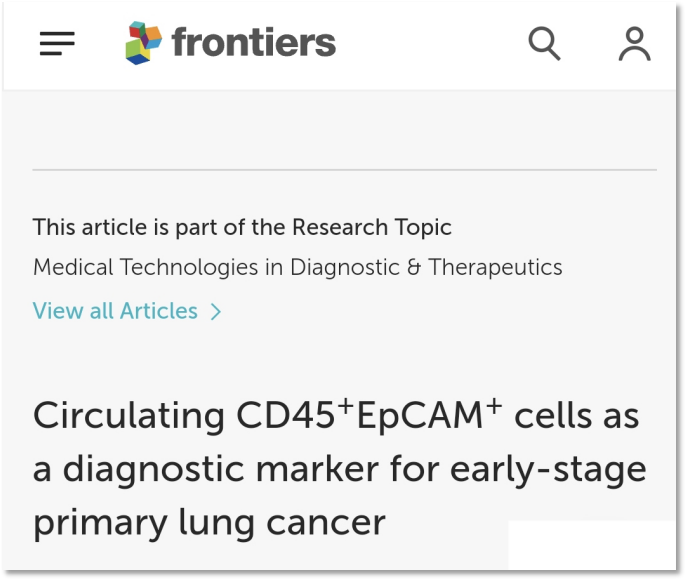
Task: Click the 'EpCAM' term in the title
Action: click(420, 415)
